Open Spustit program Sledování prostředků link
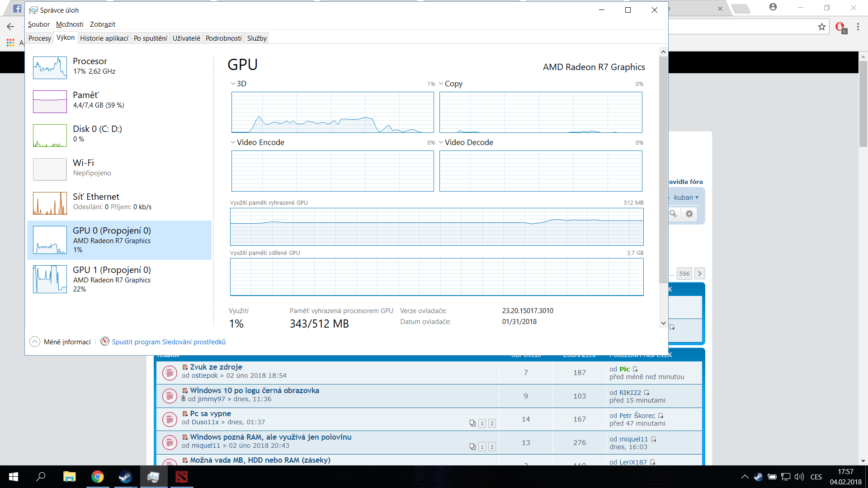Viewport: 868px width, 488px height. [x=169, y=342]
